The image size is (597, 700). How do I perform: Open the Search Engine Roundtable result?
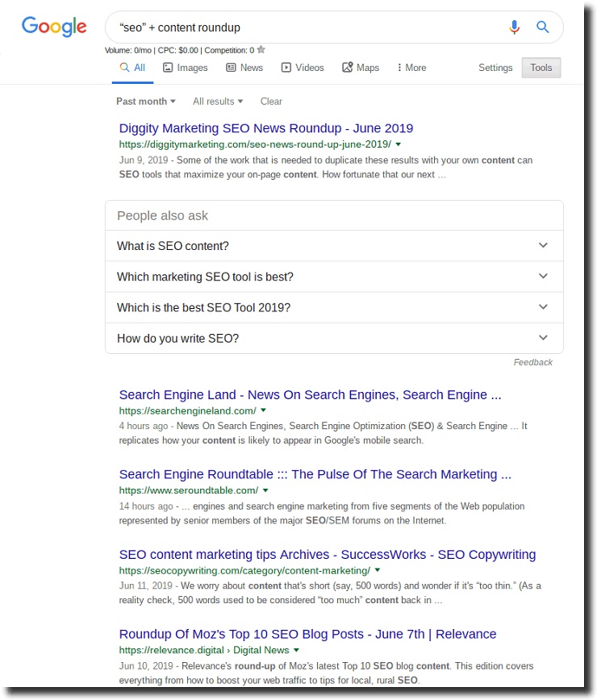315,474
